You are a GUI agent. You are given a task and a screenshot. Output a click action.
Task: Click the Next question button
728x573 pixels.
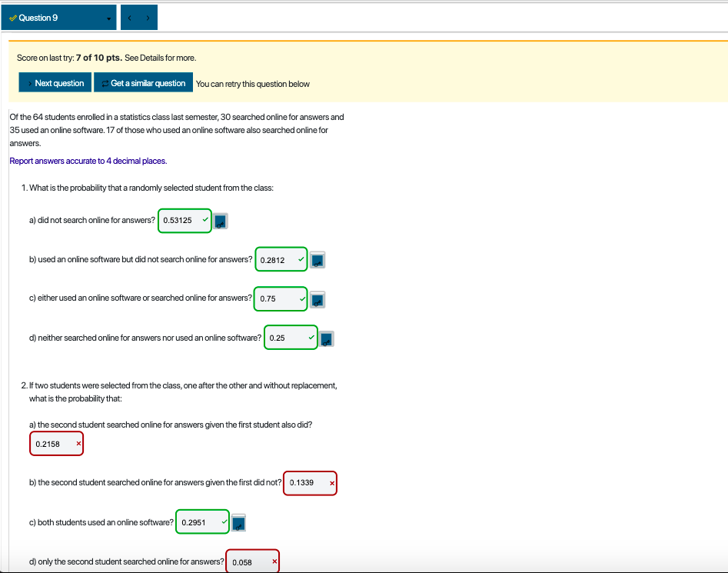(55, 83)
